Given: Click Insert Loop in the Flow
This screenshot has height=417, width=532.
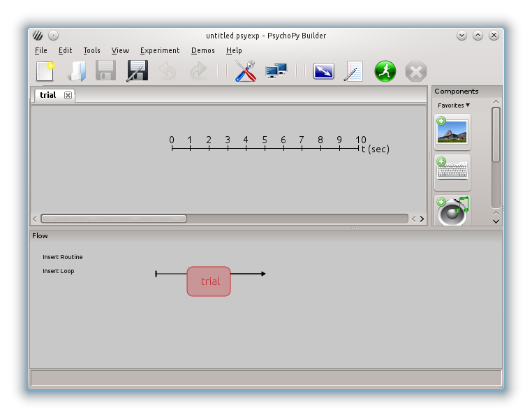Looking at the screenshot, I should click(x=58, y=271).
